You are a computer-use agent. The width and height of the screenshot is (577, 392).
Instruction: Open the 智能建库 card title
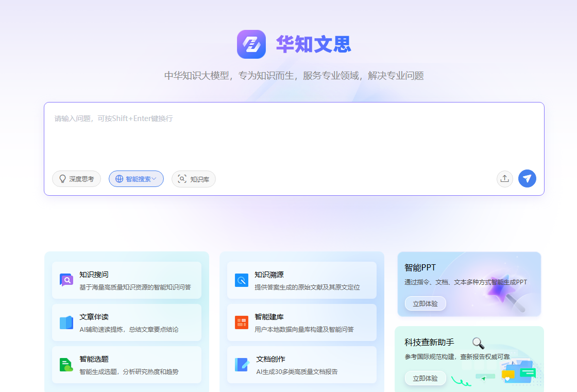click(269, 317)
